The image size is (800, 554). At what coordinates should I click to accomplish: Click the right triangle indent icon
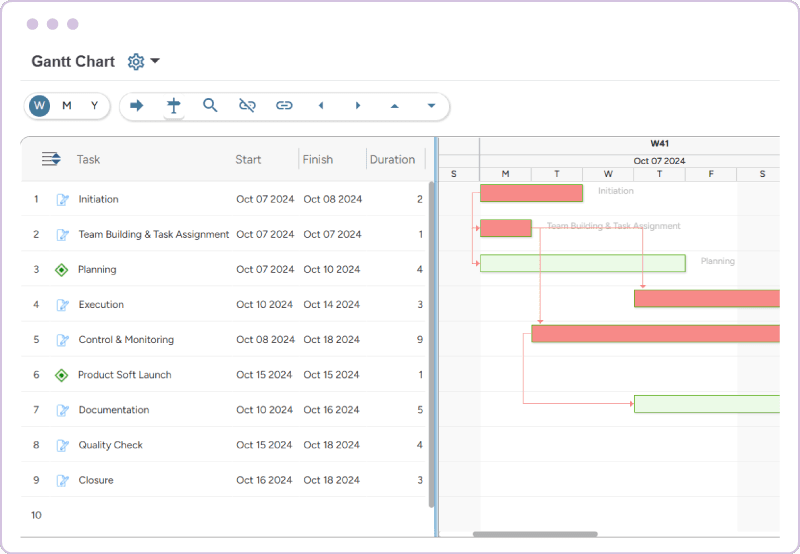coord(358,106)
